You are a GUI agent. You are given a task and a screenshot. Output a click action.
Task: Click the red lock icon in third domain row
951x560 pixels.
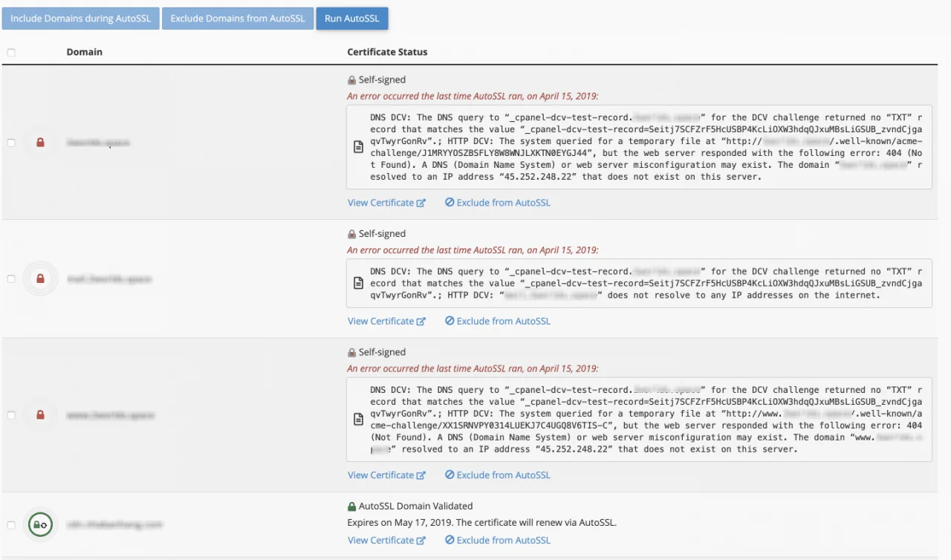40,414
